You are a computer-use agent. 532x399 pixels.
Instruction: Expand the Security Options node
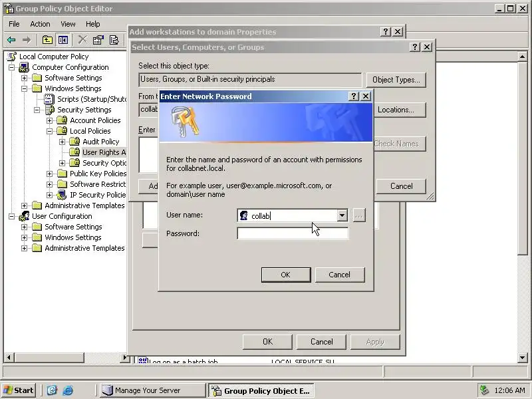(x=62, y=163)
